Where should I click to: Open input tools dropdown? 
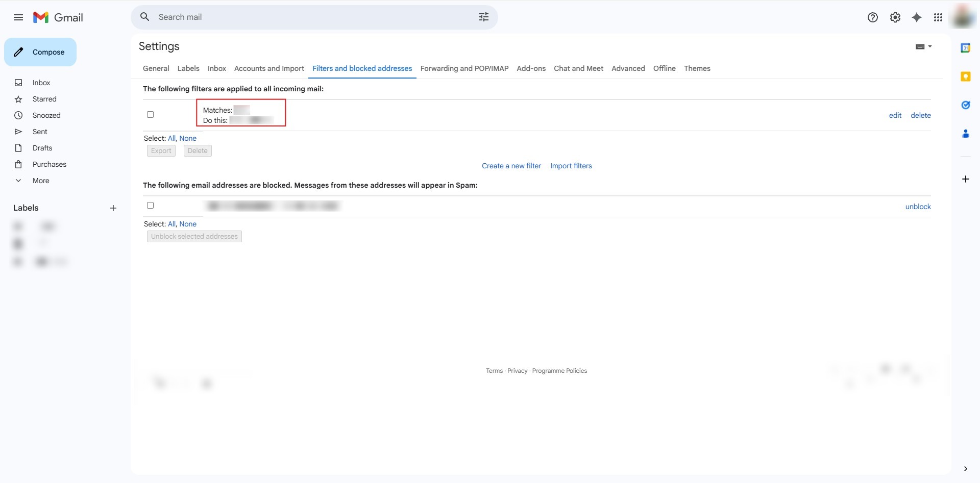[923, 46]
